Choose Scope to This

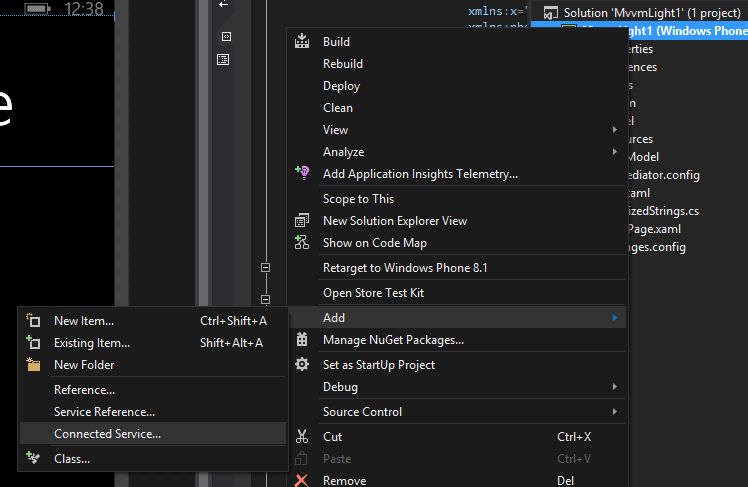457,198
